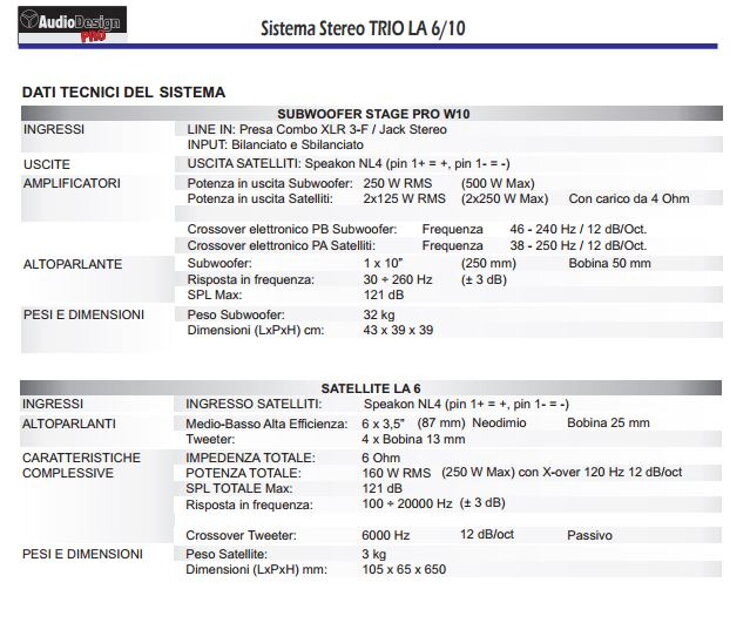Click 'Crossover elettronico PA Satelliti:' label
Viewport: 750px width, 623px height.
pos(281,245)
